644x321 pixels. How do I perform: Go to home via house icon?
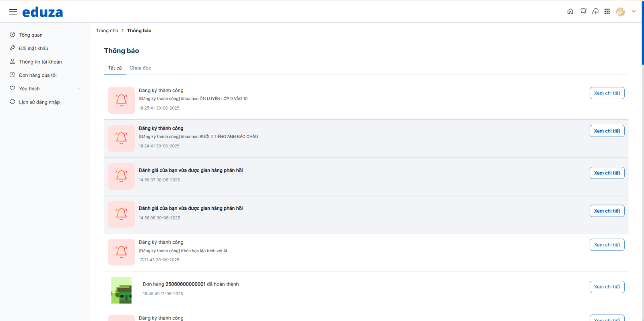click(570, 11)
